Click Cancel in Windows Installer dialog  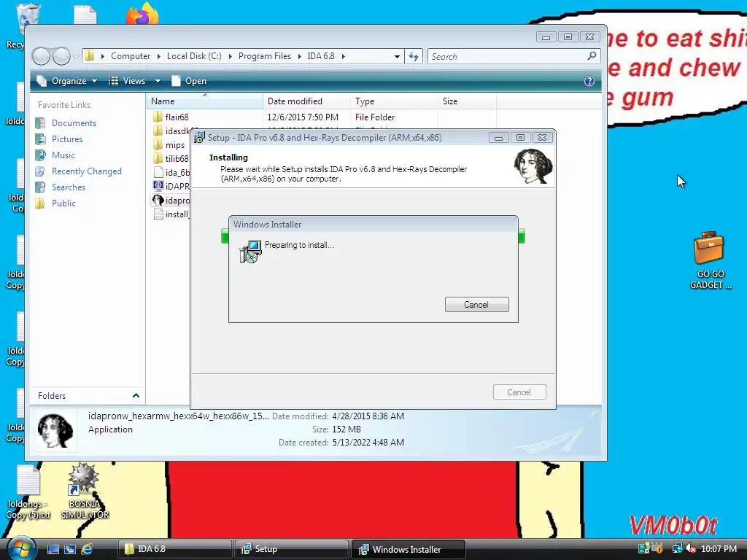(x=476, y=305)
